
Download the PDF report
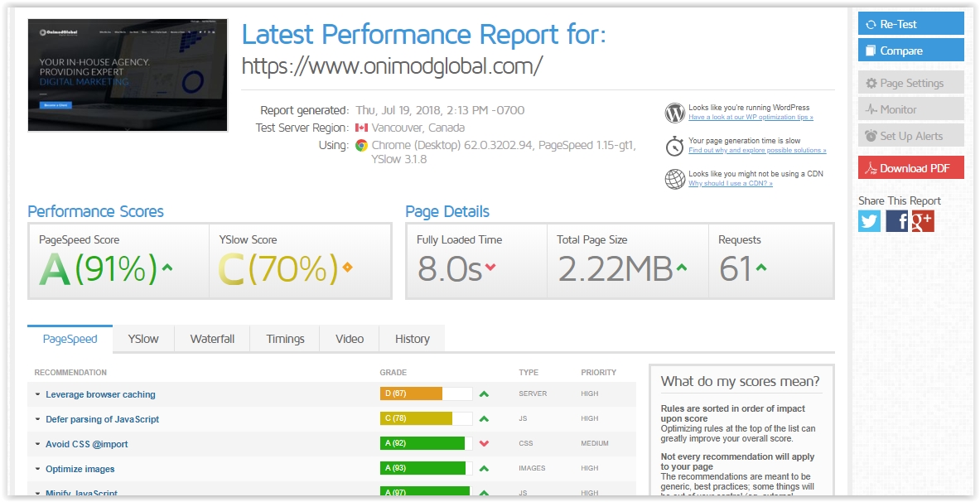click(910, 168)
